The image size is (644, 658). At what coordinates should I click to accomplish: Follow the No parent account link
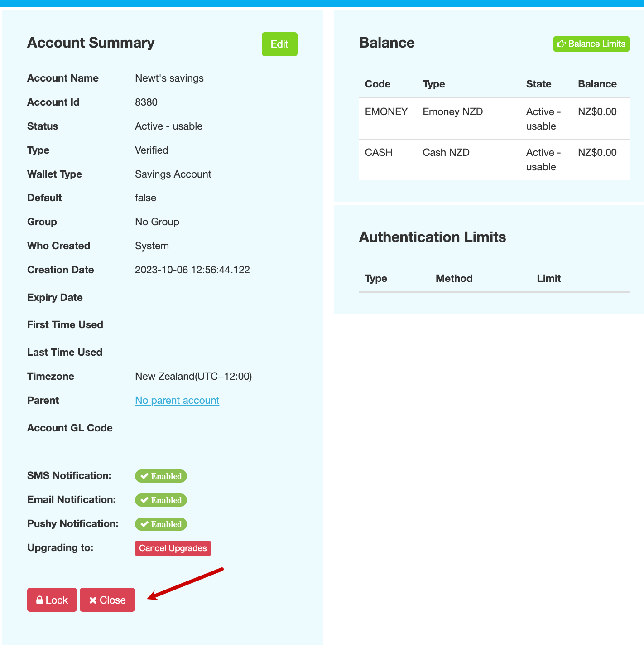click(177, 401)
